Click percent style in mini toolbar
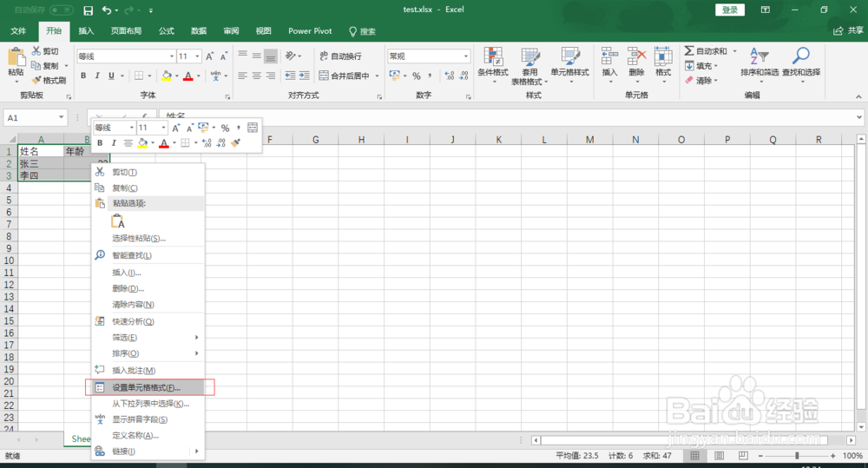The width and height of the screenshot is (868, 468). click(226, 128)
